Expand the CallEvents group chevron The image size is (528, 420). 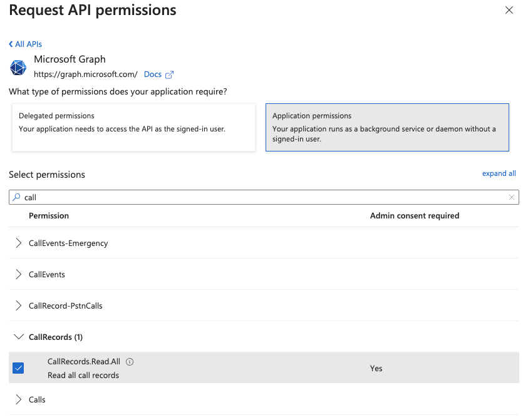coord(19,274)
